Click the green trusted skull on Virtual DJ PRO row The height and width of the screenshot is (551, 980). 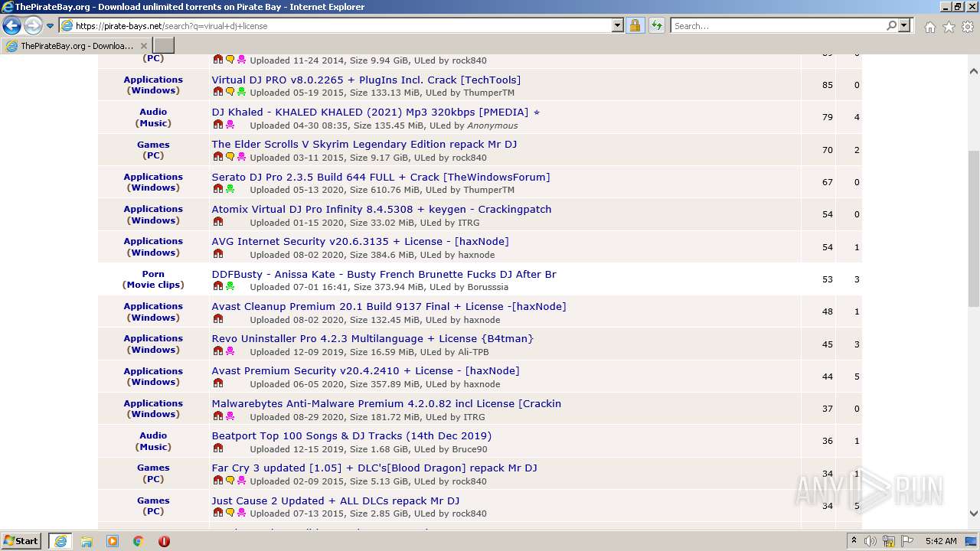click(x=241, y=92)
